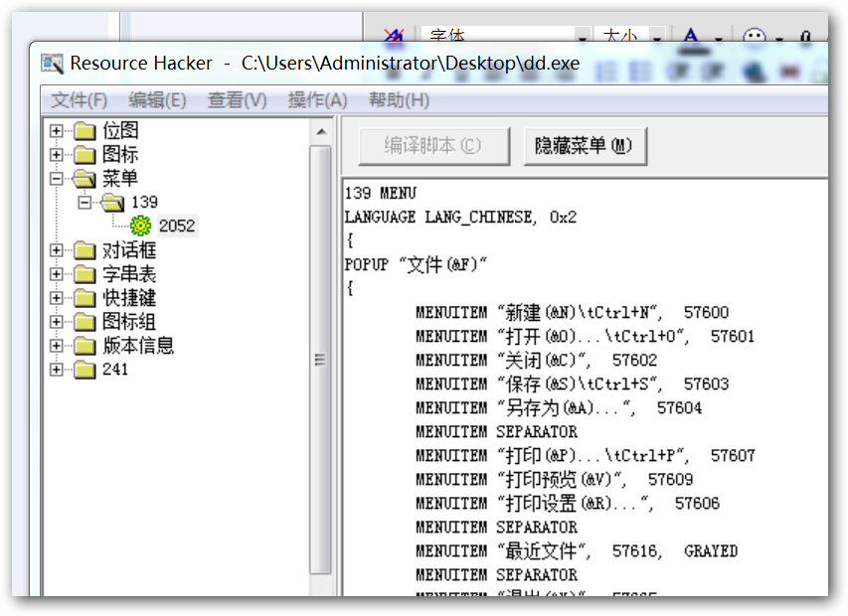The image size is (848, 616).
Task: Click the open 菜单 folder icon
Action: tap(85, 178)
